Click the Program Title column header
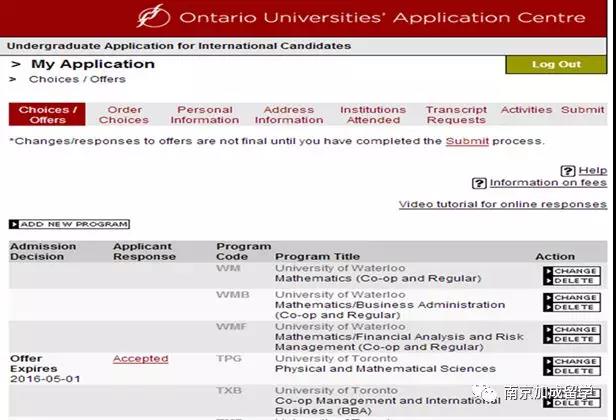Viewport: 616px width, 420px height. (x=317, y=257)
